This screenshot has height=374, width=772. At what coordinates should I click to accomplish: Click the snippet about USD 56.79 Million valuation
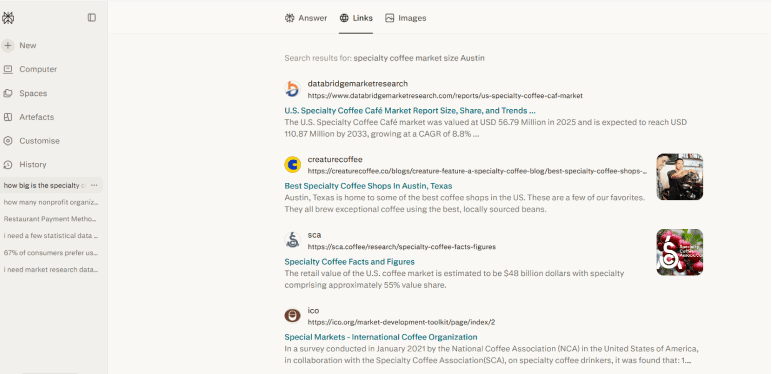[x=485, y=128]
